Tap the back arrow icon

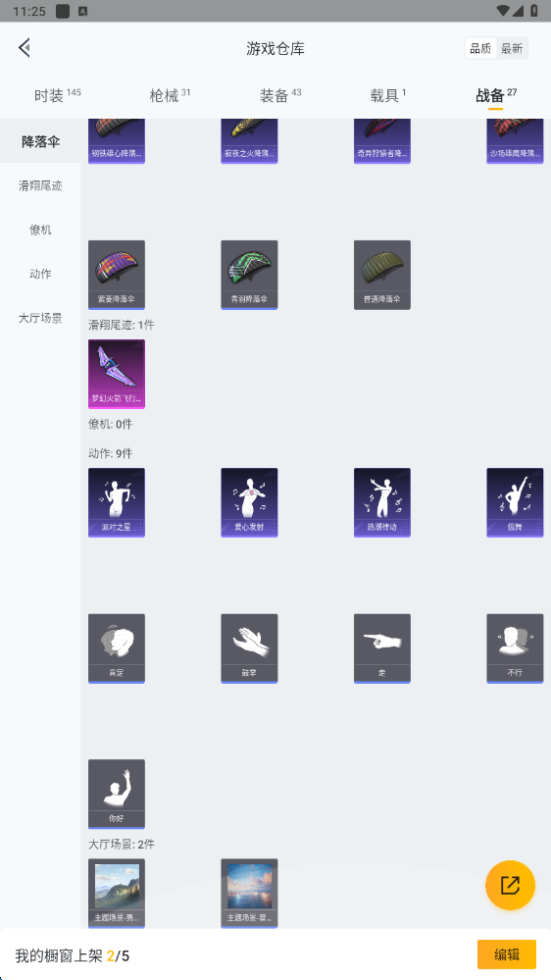(25, 47)
